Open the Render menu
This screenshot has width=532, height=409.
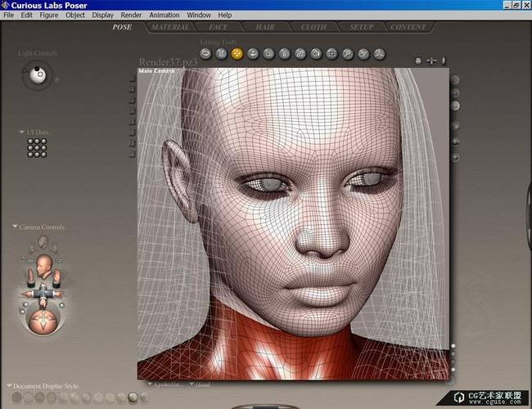[x=131, y=15]
